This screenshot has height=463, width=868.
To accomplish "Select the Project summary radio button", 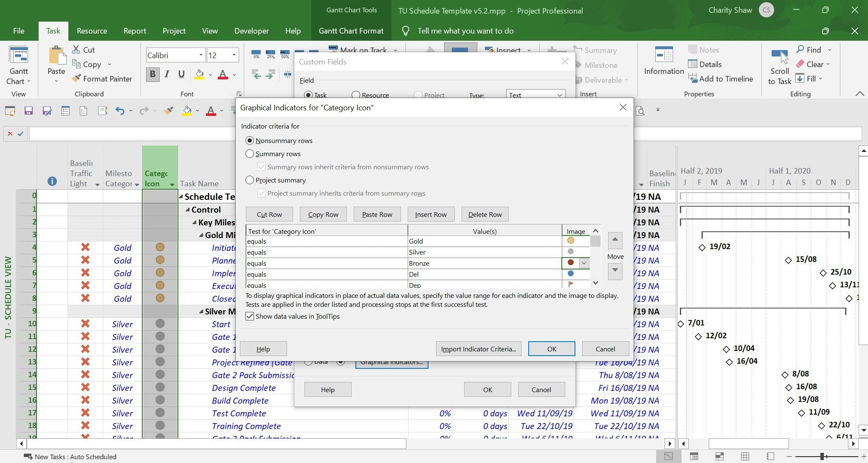I will (x=250, y=180).
